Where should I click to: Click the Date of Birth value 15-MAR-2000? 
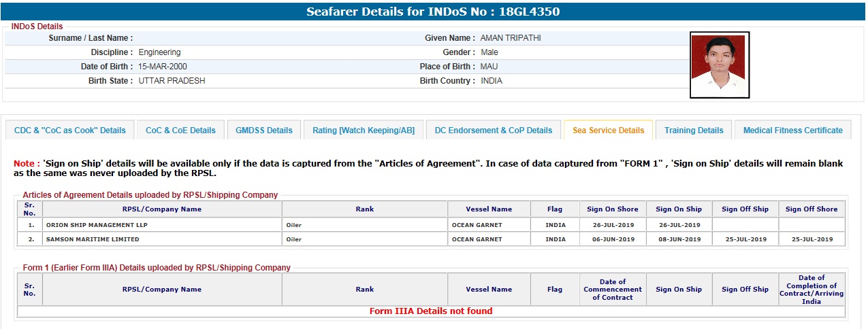[163, 67]
